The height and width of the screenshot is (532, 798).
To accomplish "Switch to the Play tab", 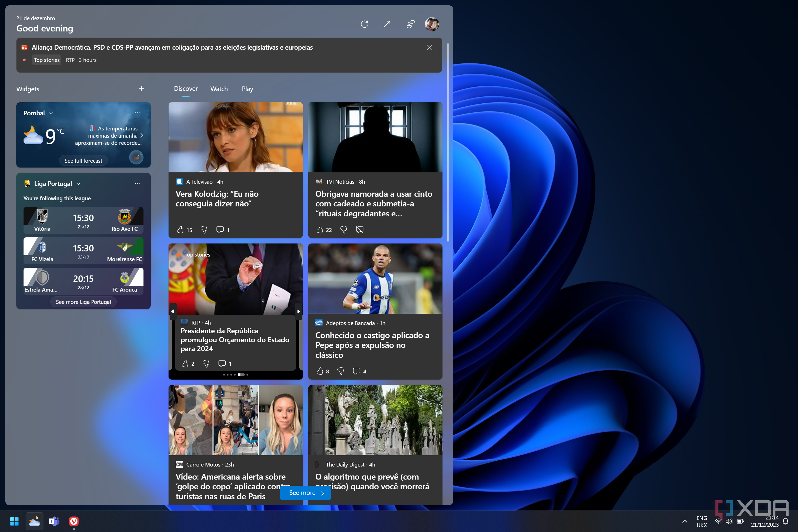I will 247,88.
